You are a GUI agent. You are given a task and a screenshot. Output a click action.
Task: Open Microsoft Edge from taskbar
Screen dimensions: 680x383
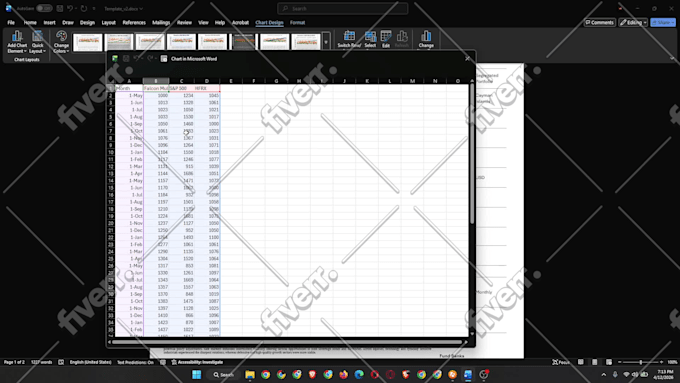click(359, 374)
